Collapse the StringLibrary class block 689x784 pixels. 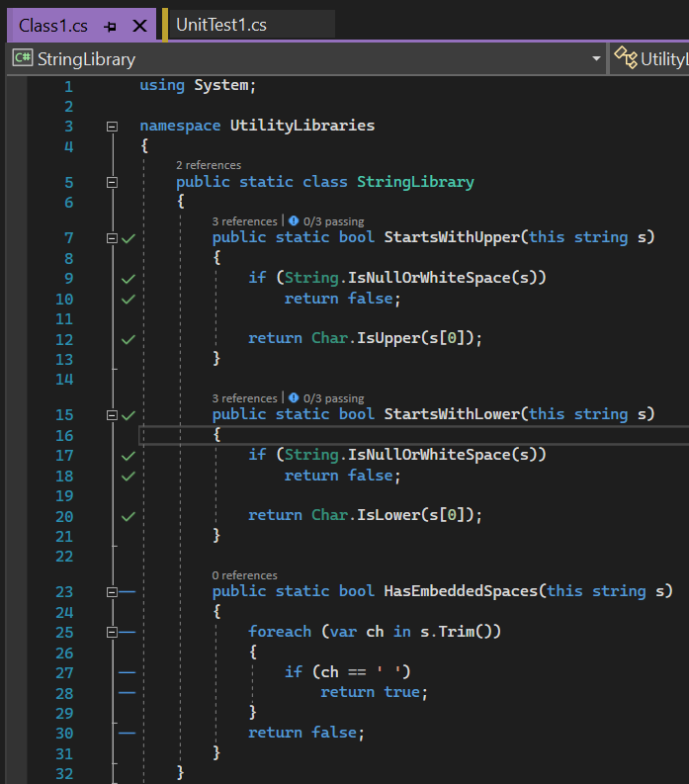tap(112, 182)
